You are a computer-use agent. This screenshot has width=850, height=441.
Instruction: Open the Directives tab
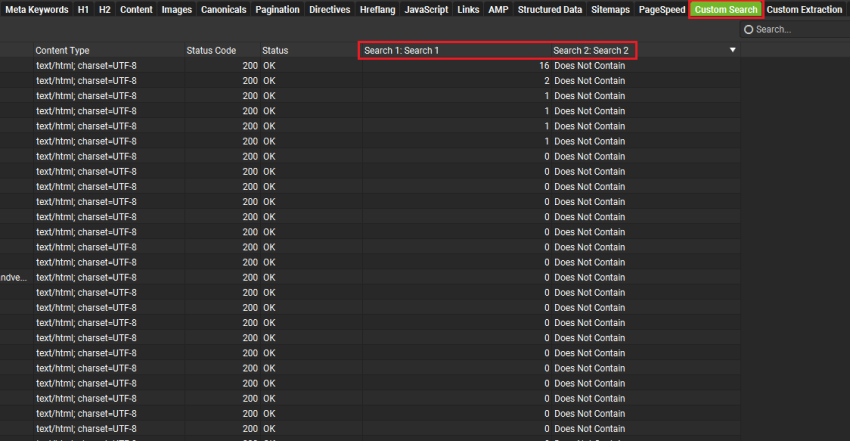point(330,9)
